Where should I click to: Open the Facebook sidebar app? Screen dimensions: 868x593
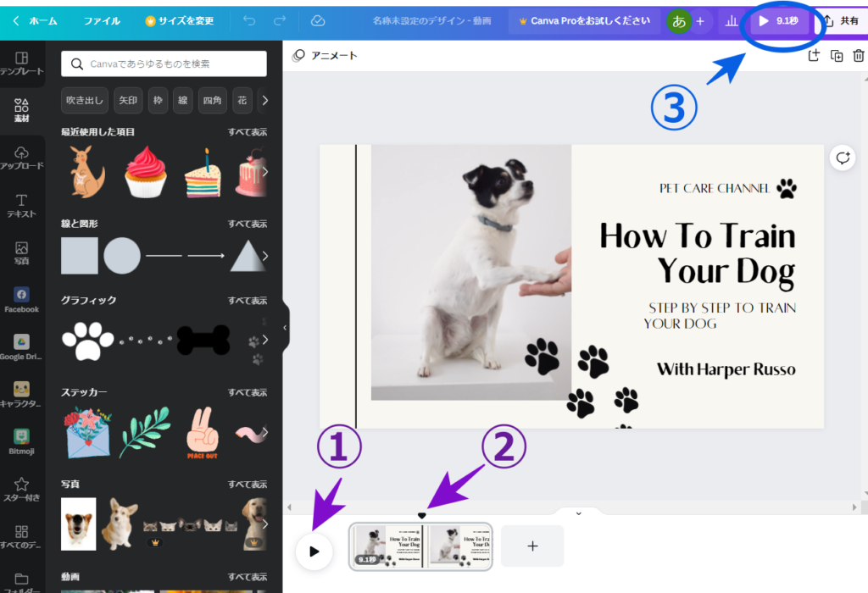tap(21, 300)
